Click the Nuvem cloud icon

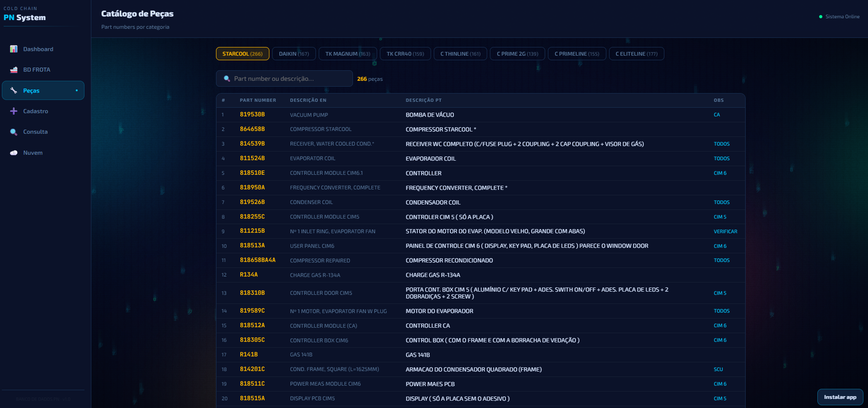[x=14, y=153]
